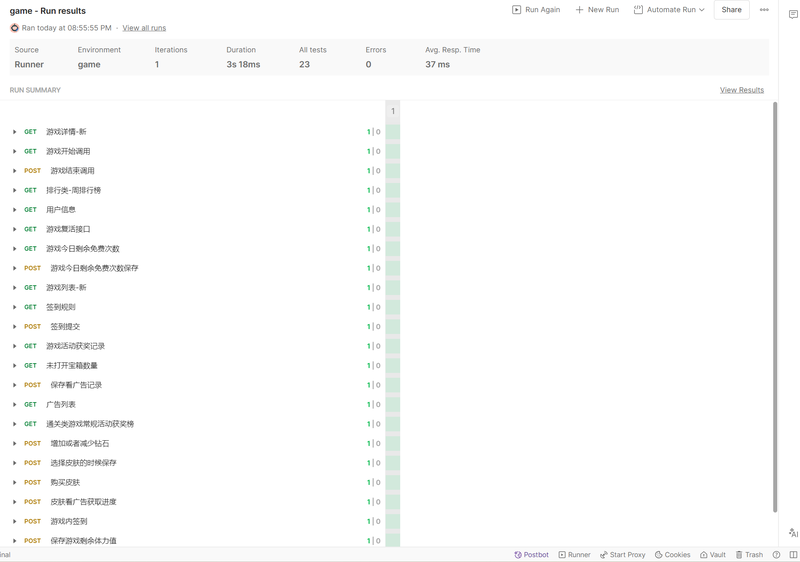Click the Postman logo beside Ran today
800x562 pixels.
coord(15,28)
